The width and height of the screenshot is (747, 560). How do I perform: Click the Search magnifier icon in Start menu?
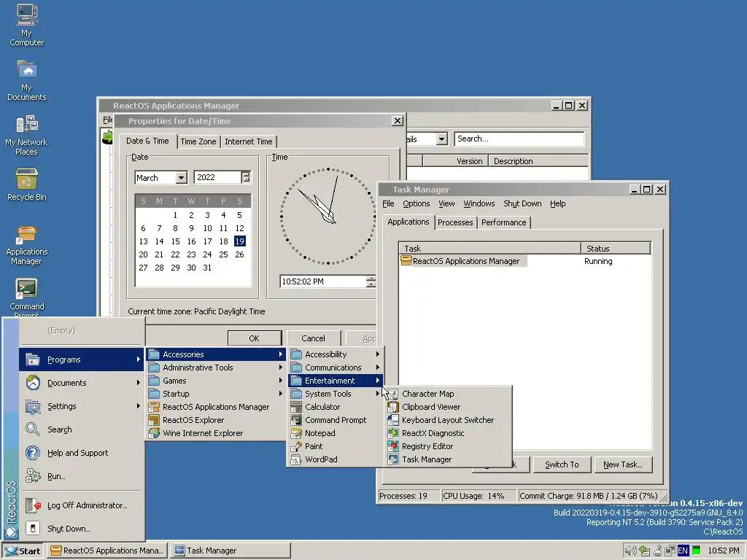pyautogui.click(x=33, y=429)
